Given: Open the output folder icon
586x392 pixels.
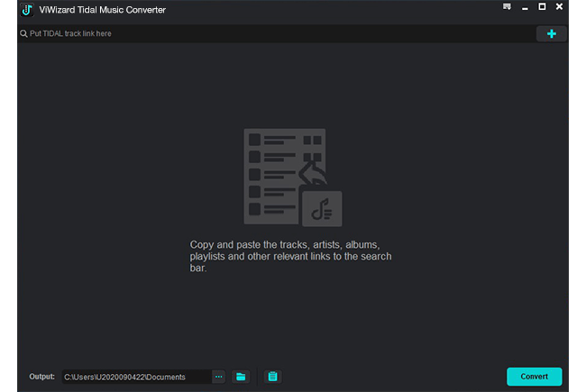Looking at the screenshot, I should coord(241,377).
